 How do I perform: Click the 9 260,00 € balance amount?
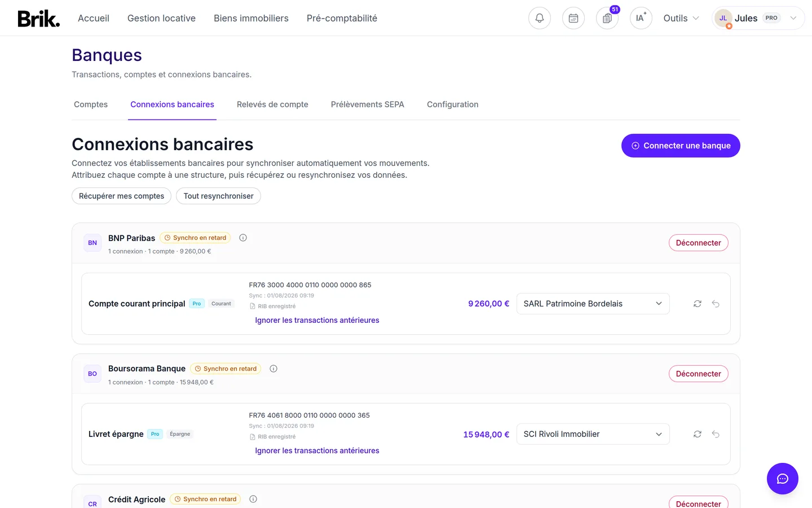pyautogui.click(x=489, y=304)
